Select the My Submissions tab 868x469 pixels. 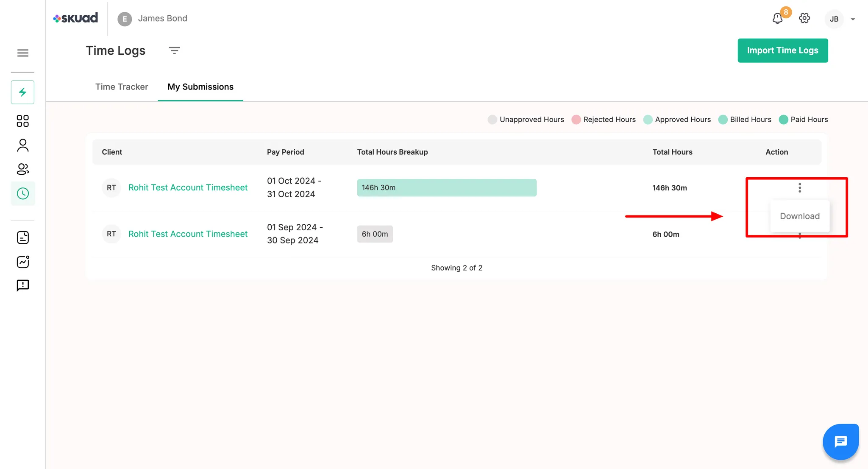pos(200,87)
